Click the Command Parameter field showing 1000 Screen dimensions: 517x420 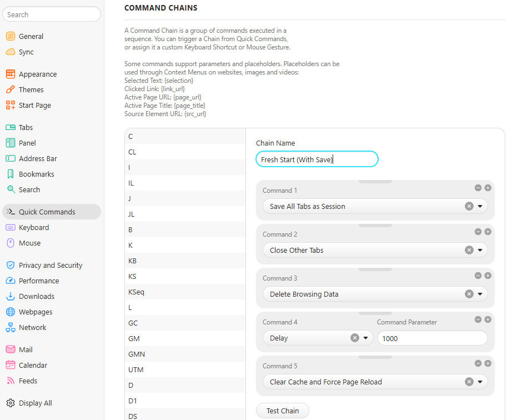coord(432,338)
